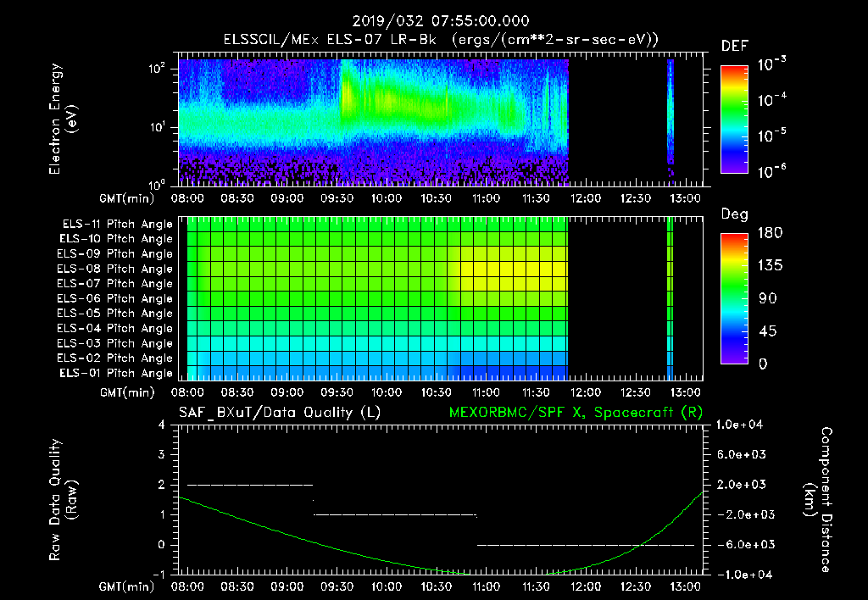Click the 135 tick on Deg scale
The width and height of the screenshot is (868, 600).
point(770,266)
